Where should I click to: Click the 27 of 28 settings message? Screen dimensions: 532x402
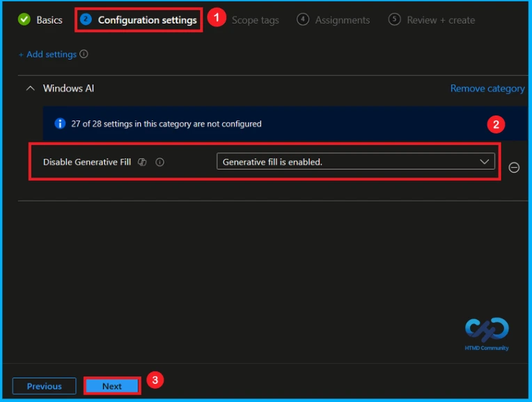click(x=166, y=124)
